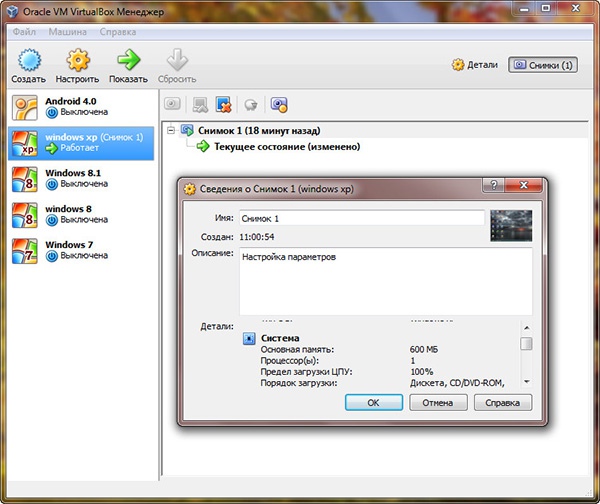Click the Take snapshot camera icon
The image size is (600, 504).
point(172,103)
